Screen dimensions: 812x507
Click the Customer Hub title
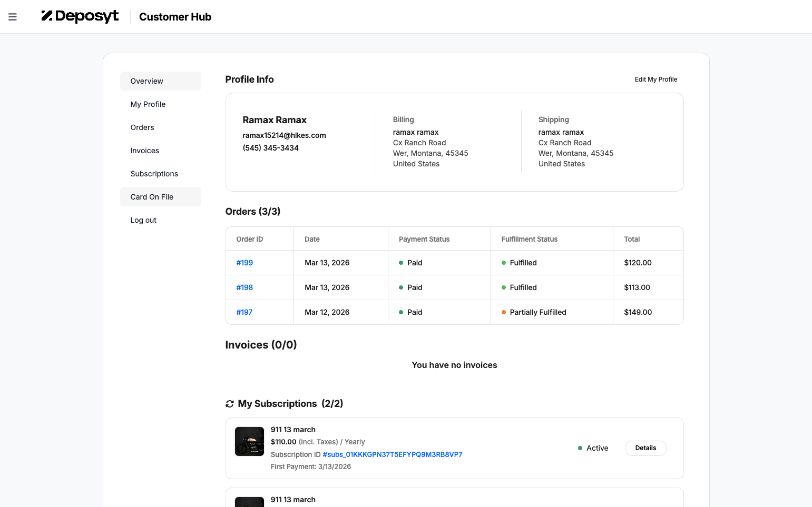(175, 17)
